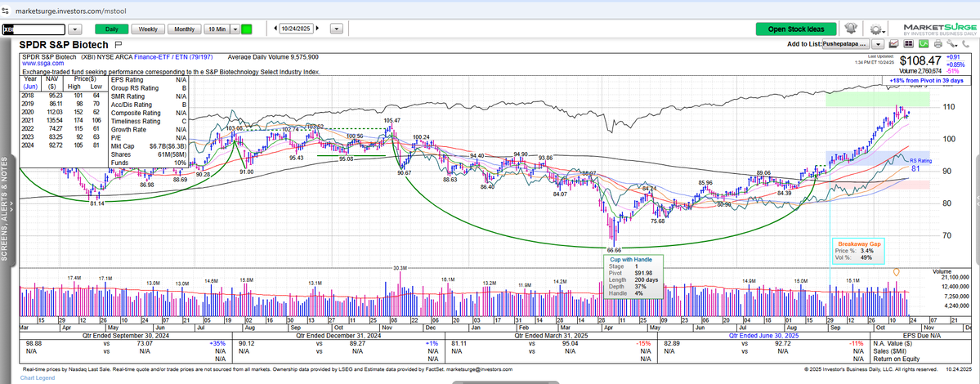Click the 10/24/2025 date field

tap(297, 28)
